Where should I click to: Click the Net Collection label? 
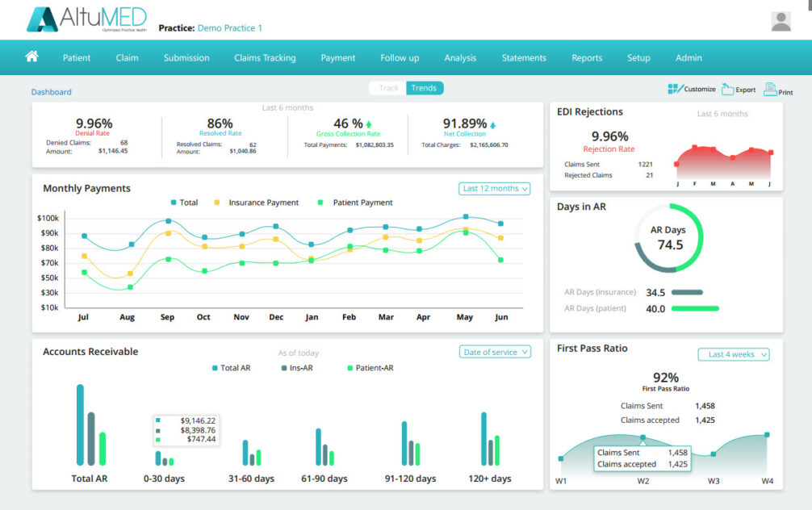pyautogui.click(x=464, y=134)
